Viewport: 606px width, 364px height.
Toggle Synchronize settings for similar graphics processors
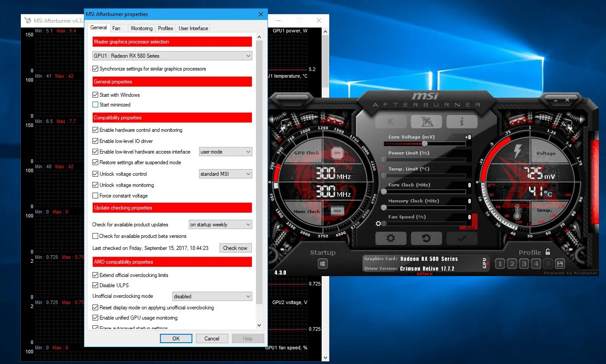[95, 69]
